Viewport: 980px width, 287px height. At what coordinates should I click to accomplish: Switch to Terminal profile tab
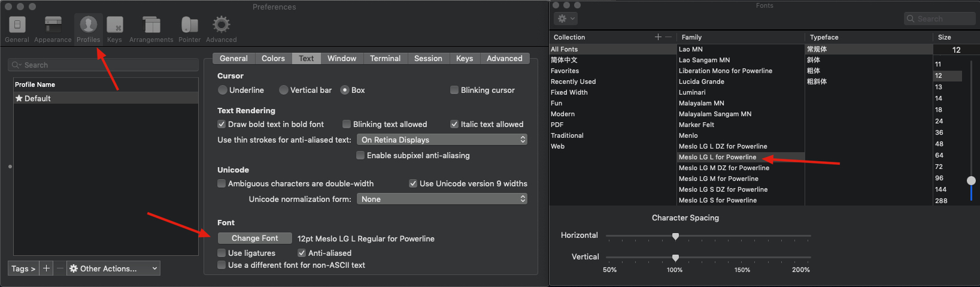385,58
